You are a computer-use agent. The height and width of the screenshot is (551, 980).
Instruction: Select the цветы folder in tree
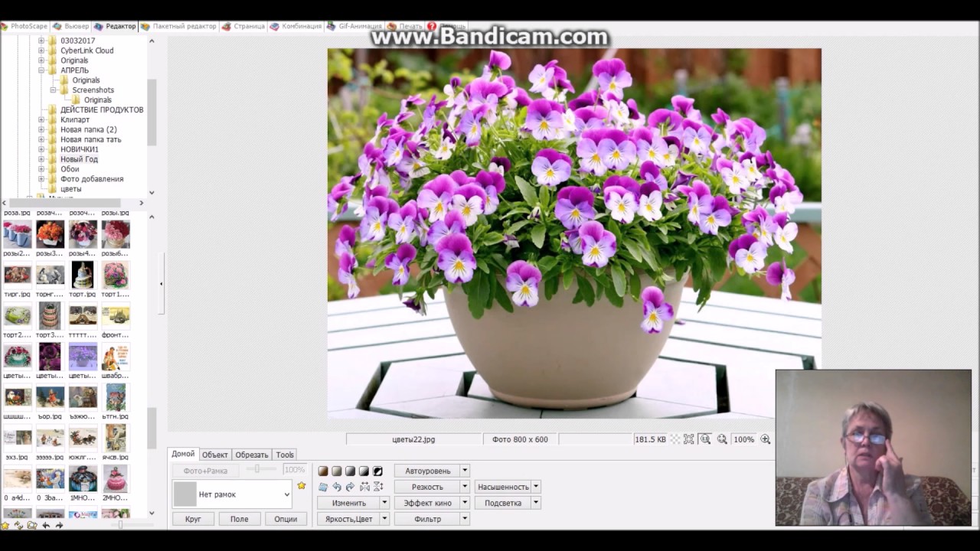click(70, 189)
